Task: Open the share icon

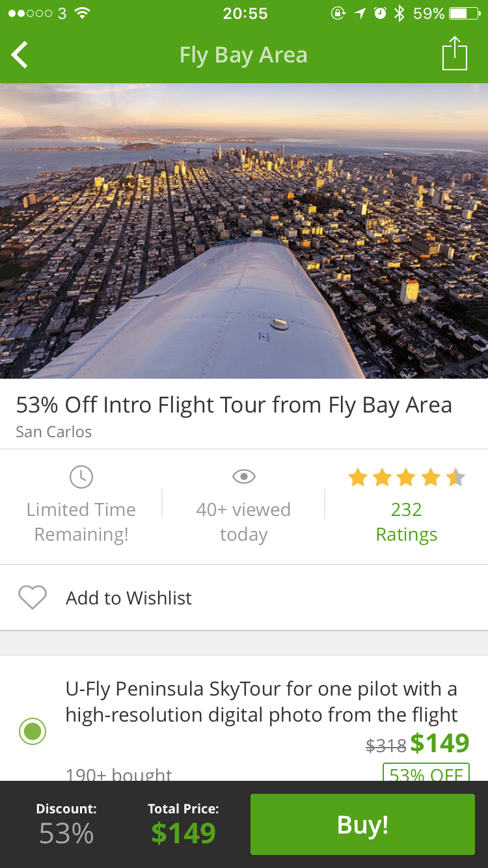Action: tap(454, 54)
